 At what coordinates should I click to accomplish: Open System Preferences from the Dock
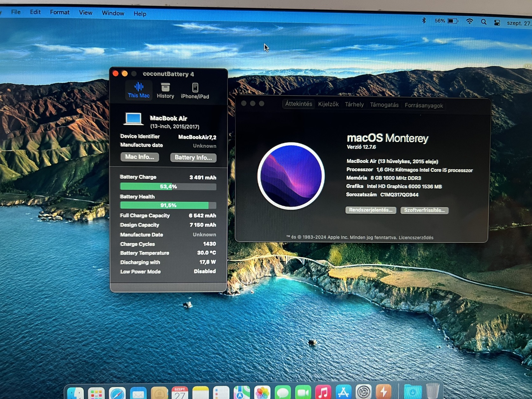tap(363, 392)
